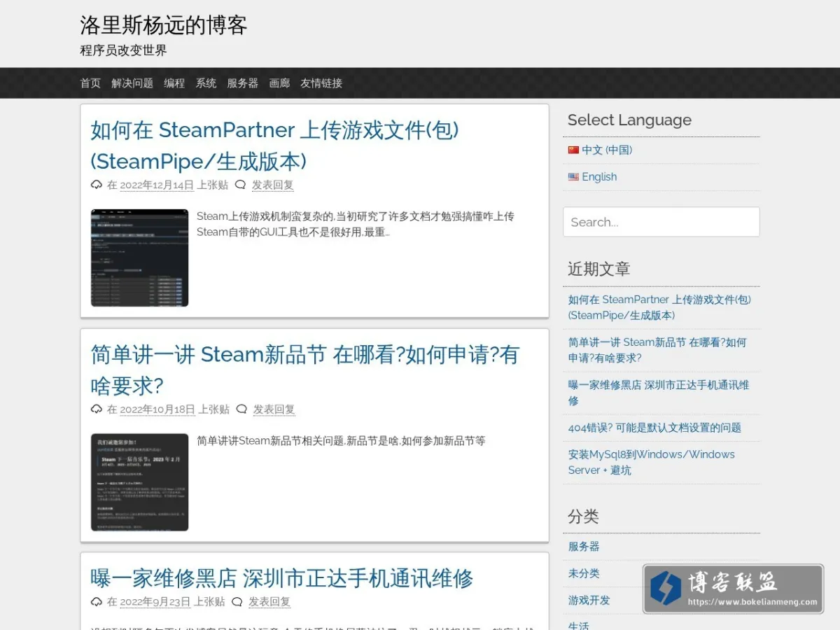The image size is (840, 630).
Task: Switch language to 中文 (中国)
Action: (607, 150)
